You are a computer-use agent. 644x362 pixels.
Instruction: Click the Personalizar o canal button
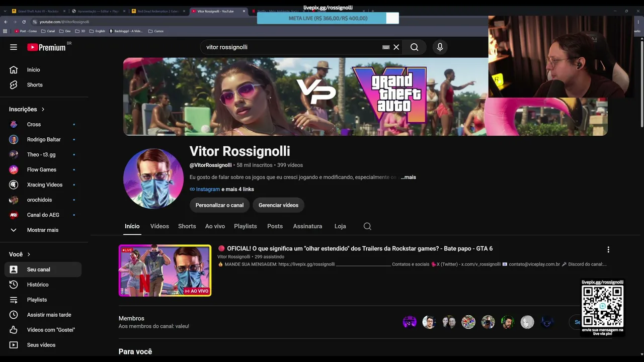[219, 205]
